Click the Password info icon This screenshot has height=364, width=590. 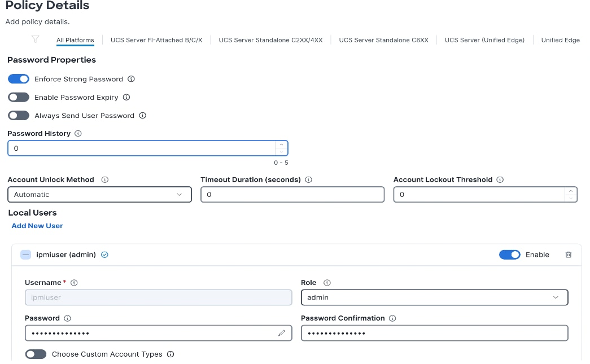click(x=67, y=318)
